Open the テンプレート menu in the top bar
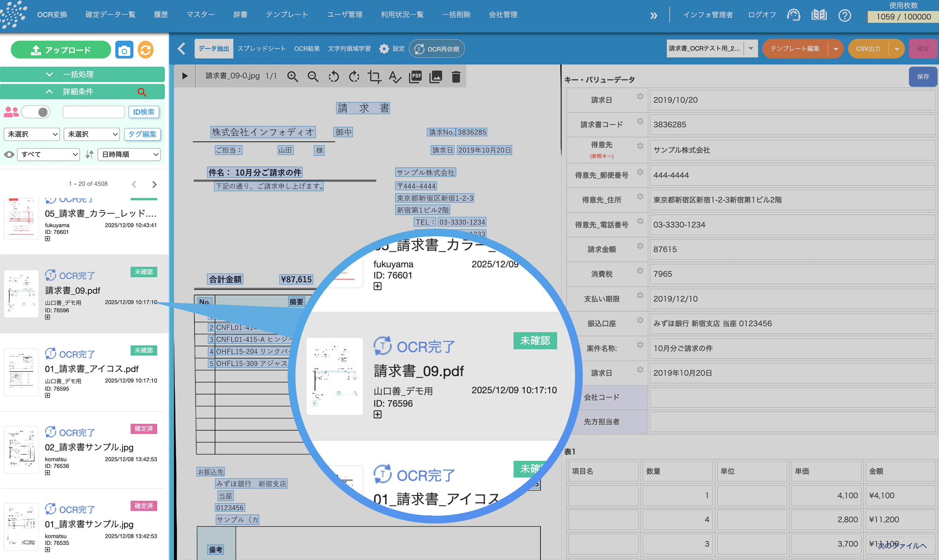Screen dimensions: 939x560 point(287,15)
